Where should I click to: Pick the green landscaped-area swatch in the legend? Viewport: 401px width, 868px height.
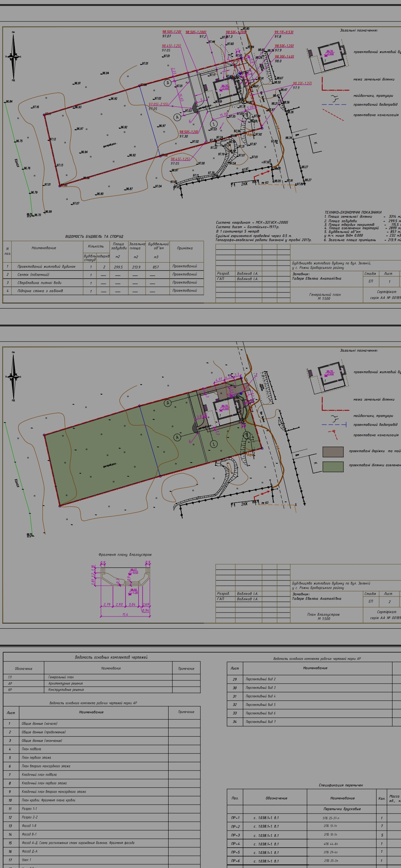point(333,466)
